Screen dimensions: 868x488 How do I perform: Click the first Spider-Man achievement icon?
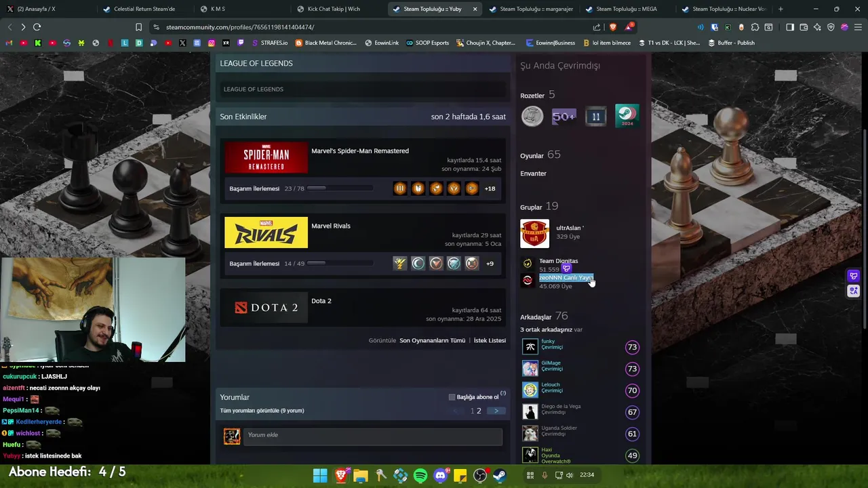400,188
